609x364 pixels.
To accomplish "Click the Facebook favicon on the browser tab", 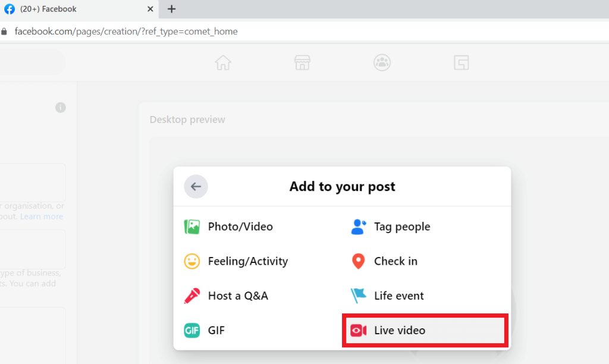I will pyautogui.click(x=10, y=9).
